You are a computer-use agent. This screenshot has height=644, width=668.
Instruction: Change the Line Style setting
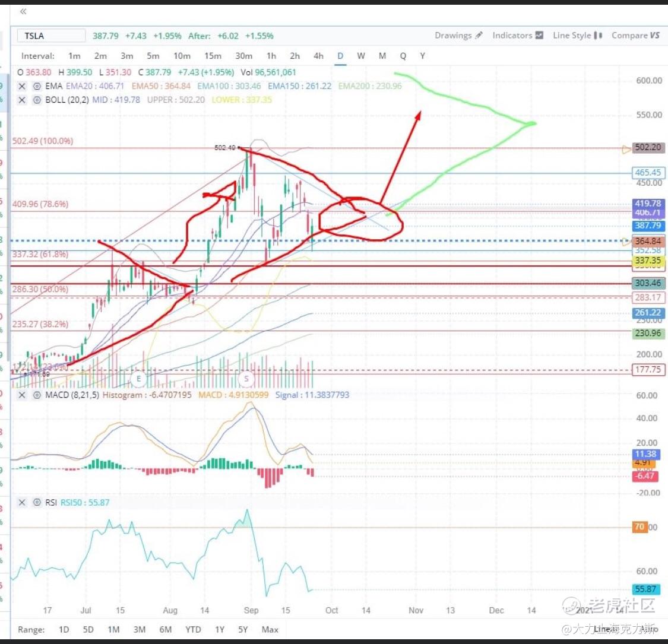[578, 36]
